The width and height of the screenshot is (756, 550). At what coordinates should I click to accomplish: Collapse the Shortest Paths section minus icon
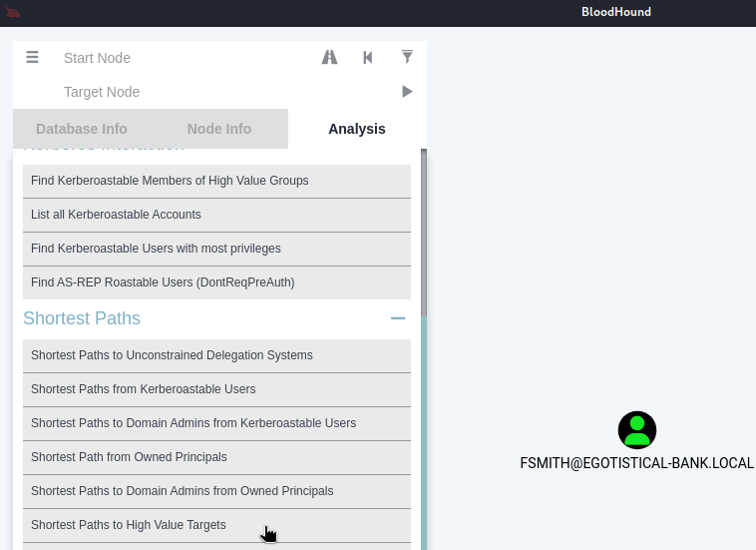(398, 318)
